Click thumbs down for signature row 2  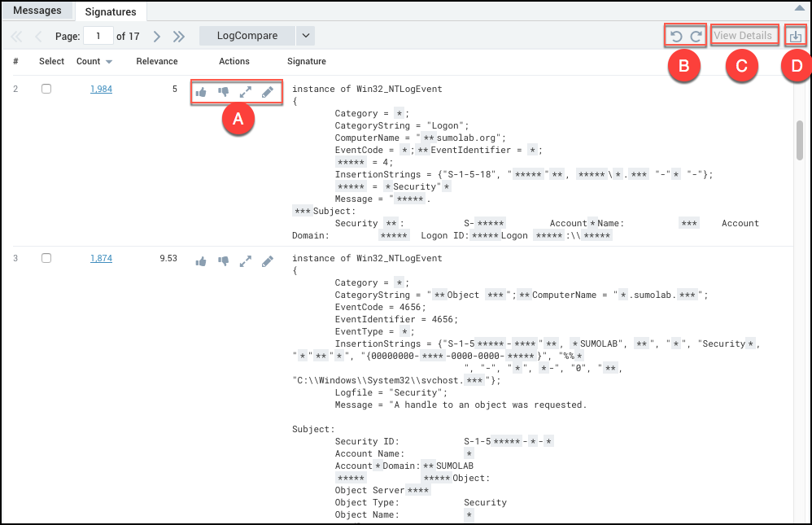(223, 92)
